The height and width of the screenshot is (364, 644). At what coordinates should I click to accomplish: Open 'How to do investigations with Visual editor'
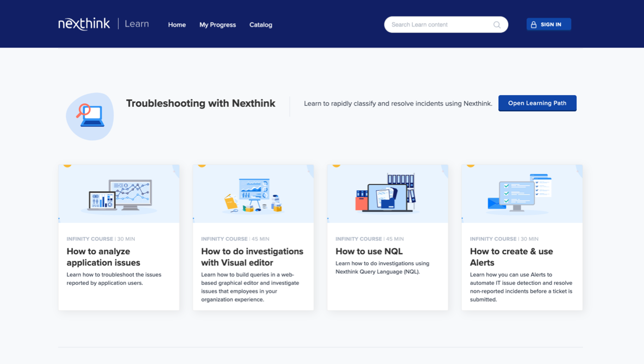coord(252,257)
